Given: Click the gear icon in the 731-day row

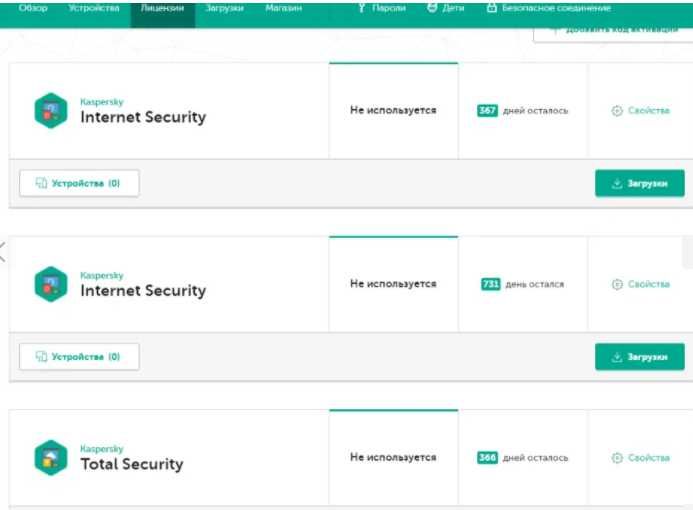Looking at the screenshot, I should coord(617,284).
